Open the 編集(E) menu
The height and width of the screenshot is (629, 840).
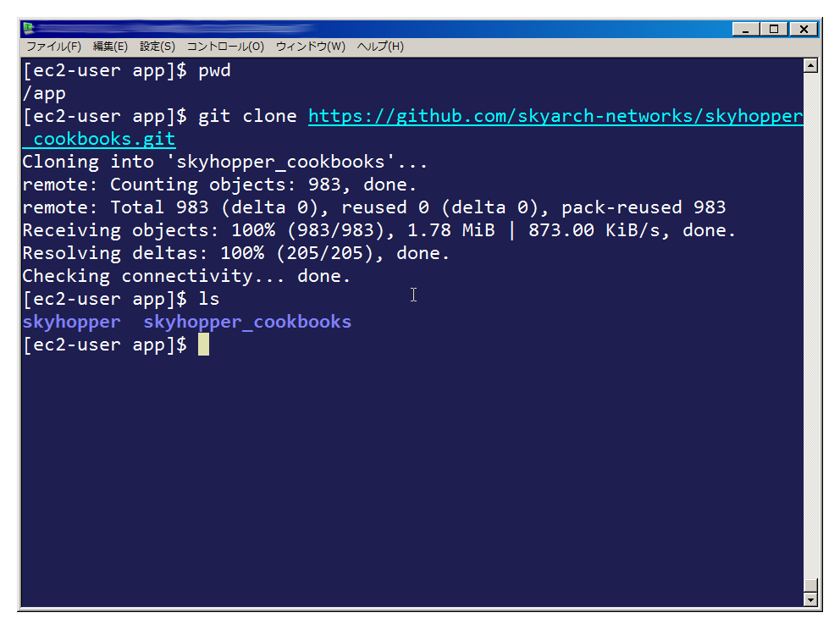pos(110,47)
